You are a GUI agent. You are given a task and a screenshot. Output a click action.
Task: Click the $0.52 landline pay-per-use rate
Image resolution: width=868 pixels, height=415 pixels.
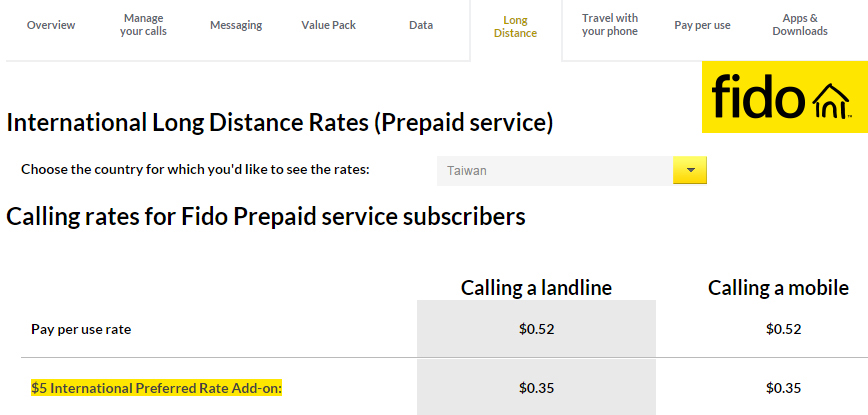pos(536,328)
